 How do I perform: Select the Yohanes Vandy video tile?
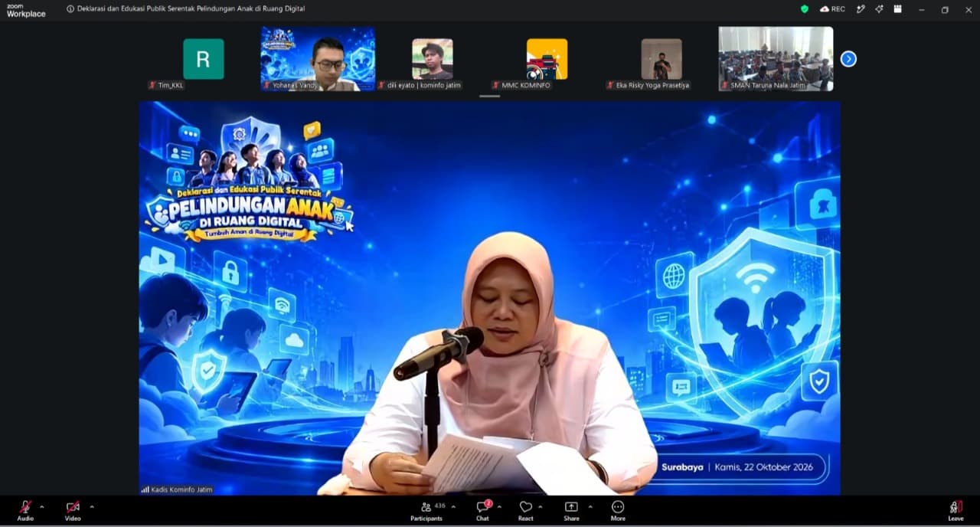click(x=318, y=59)
